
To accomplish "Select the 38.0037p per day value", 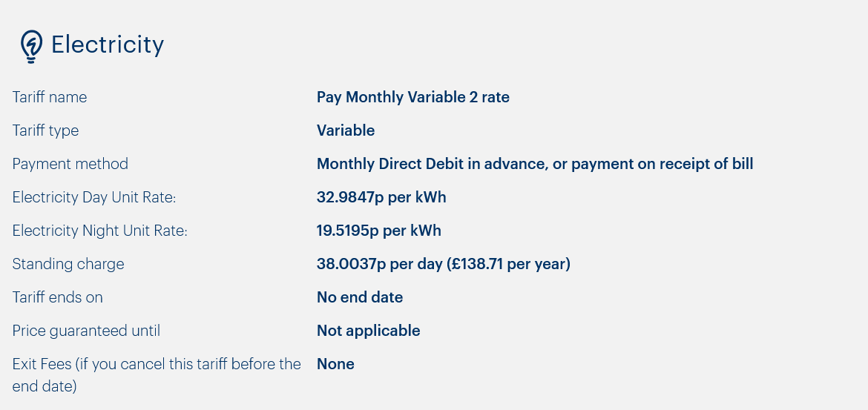I will pos(380,264).
